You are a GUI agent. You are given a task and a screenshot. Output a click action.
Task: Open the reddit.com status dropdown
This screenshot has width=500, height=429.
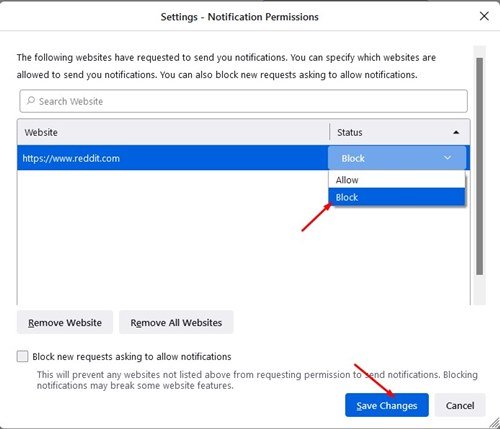point(397,158)
